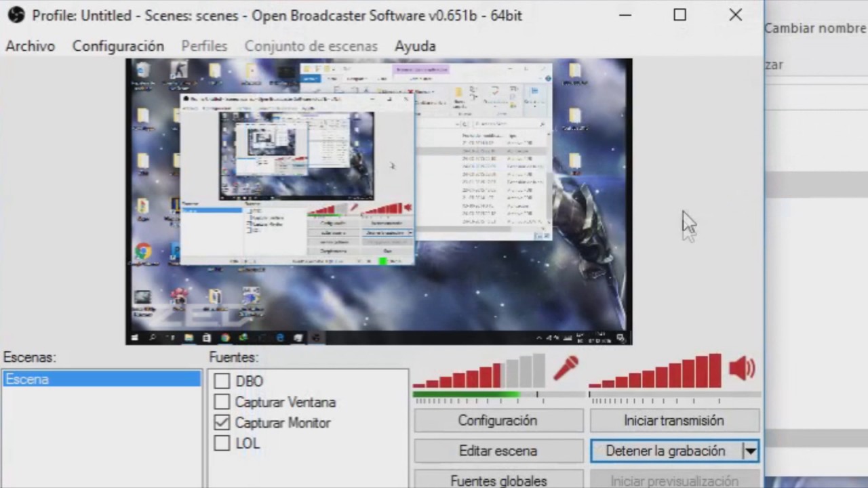The image size is (868, 488).
Task: Select Escena in the scenes list
Action: [x=102, y=379]
